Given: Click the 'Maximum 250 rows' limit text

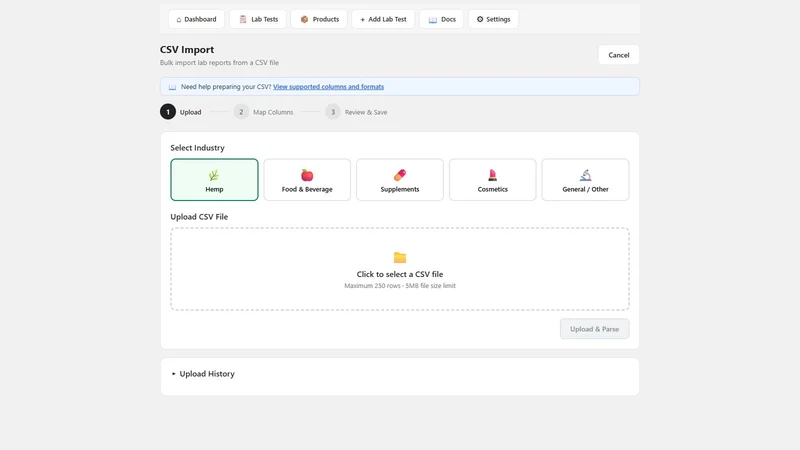Looking at the screenshot, I should coord(400,286).
